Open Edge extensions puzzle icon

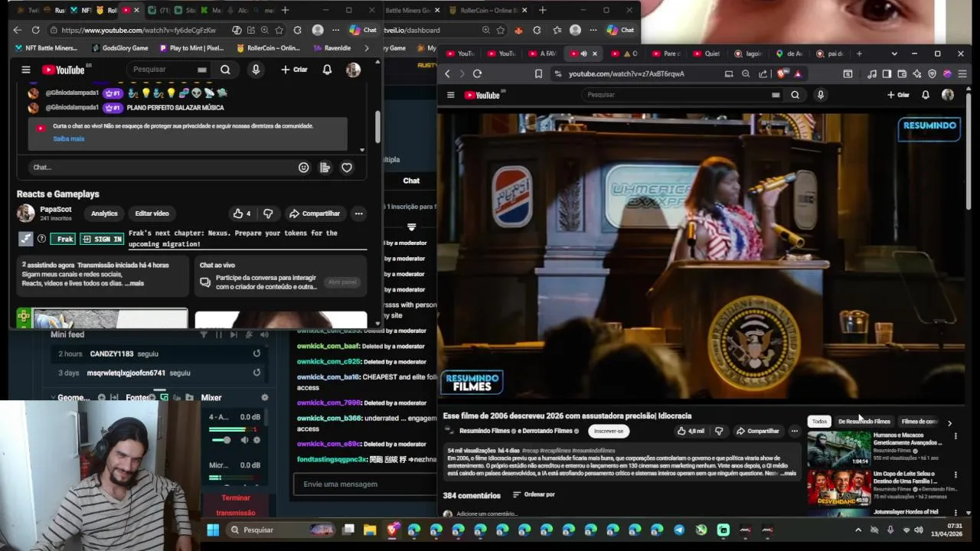(x=296, y=30)
